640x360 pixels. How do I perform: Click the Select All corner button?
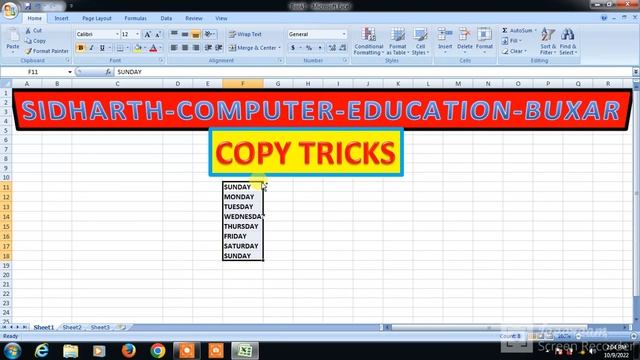point(6,84)
